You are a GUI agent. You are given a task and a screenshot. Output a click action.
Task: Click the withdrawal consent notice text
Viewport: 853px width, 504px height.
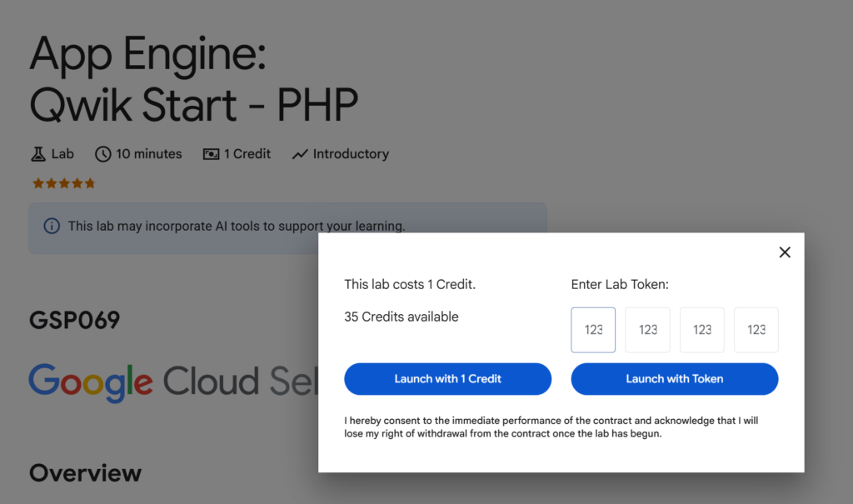point(551,427)
